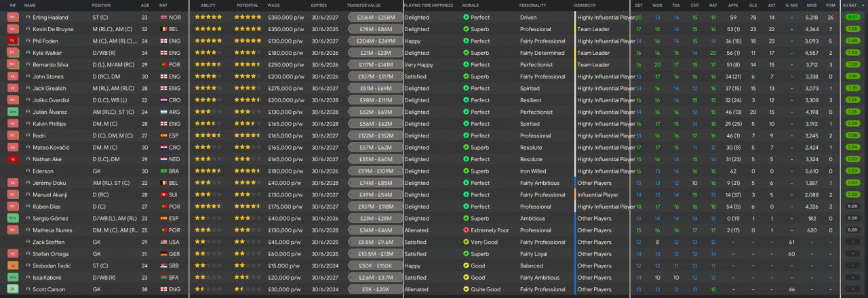This screenshot has width=868, height=298.
Task: Click Slobodan Tedić's orange Inj badge
Action: tap(12, 265)
